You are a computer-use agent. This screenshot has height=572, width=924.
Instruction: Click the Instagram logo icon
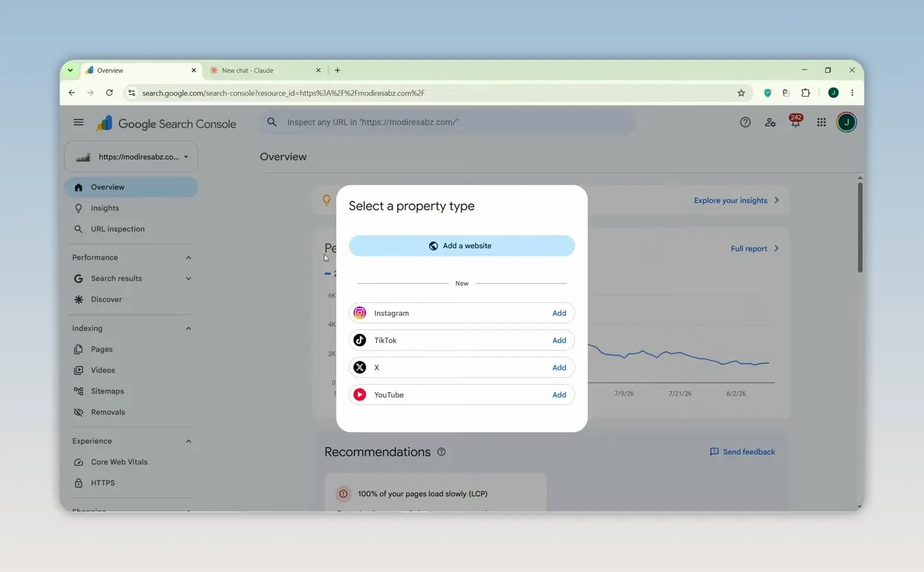[360, 313]
